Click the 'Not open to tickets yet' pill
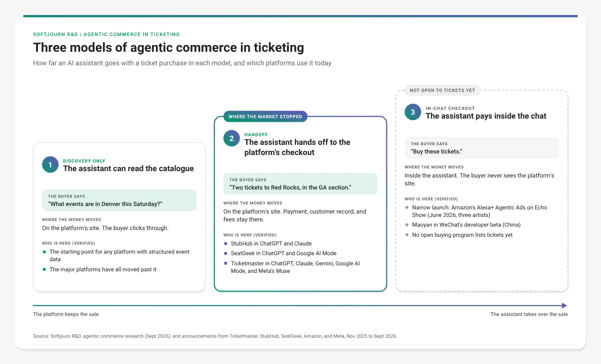 (442, 90)
